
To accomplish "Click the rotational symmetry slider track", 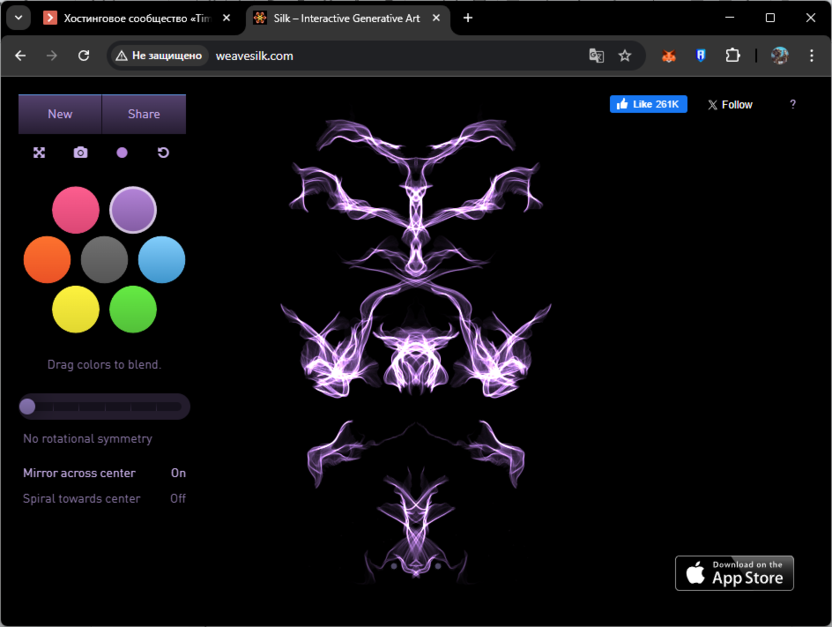I will (x=105, y=407).
